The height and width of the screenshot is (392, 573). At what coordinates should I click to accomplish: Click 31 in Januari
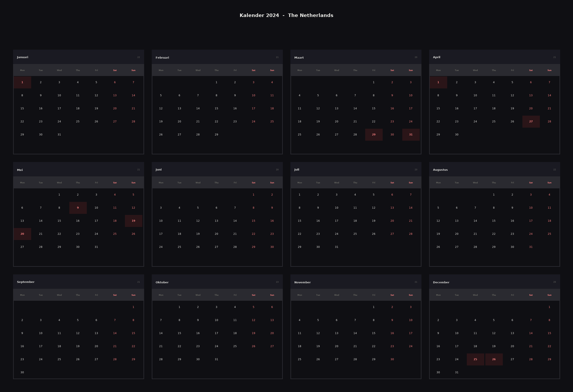coord(59,135)
